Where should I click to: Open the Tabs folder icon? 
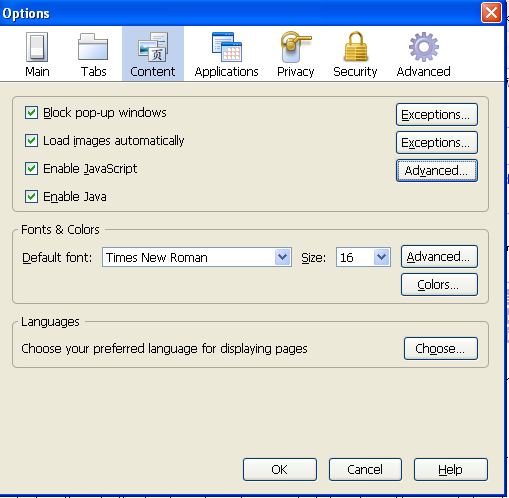pos(93,47)
